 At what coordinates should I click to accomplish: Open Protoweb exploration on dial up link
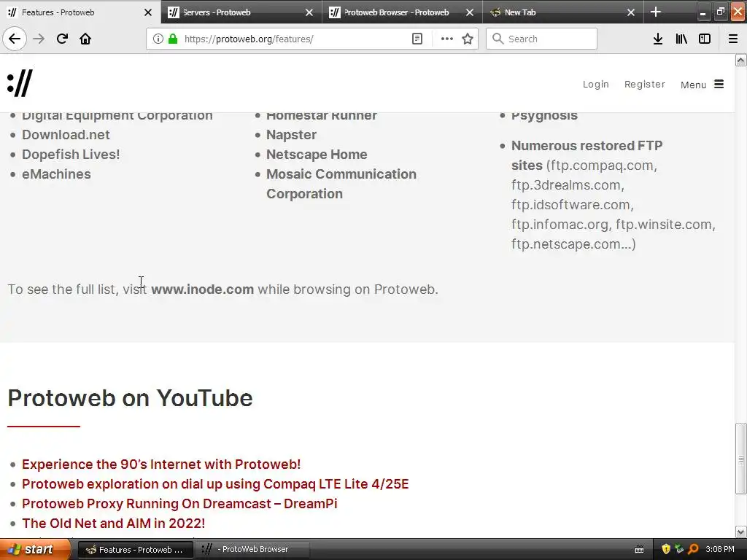tap(215, 484)
